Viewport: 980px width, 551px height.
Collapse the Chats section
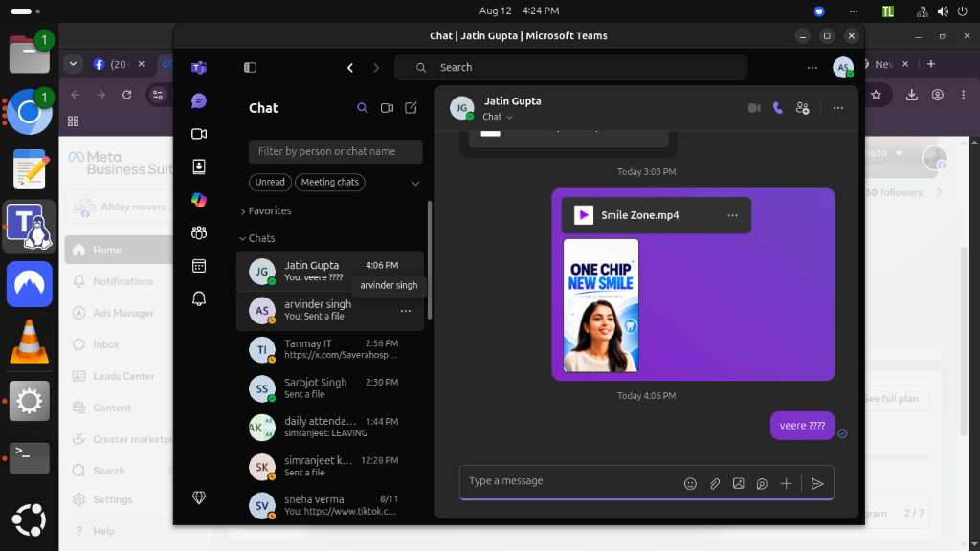[x=256, y=238]
